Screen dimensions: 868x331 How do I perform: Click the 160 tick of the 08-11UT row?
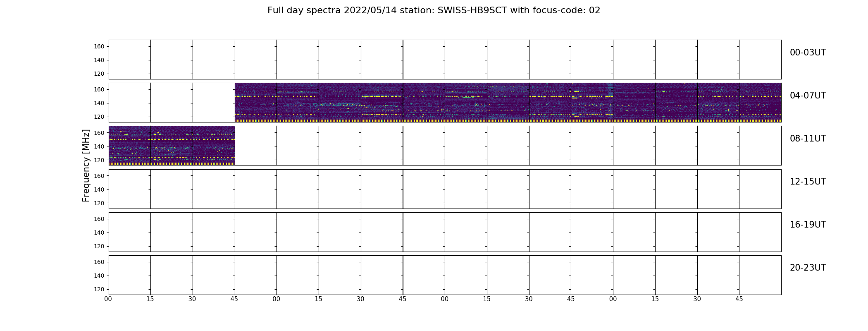(99, 132)
